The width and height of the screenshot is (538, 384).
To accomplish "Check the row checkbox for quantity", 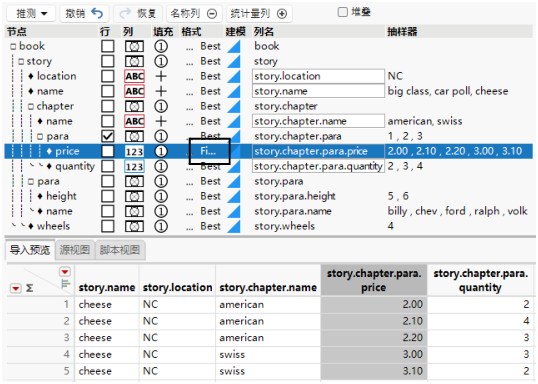I will 108,166.
